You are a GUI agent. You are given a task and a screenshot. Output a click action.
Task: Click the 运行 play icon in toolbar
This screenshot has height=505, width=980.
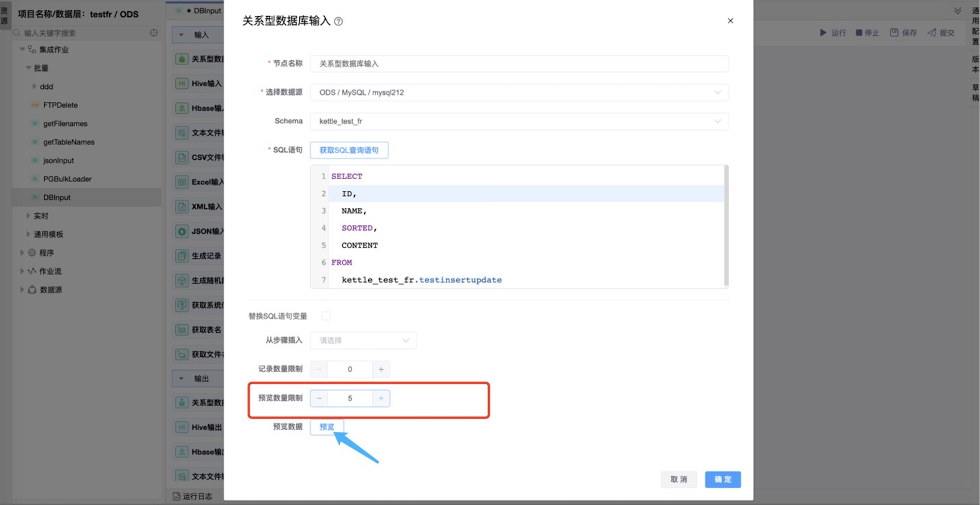tap(823, 33)
